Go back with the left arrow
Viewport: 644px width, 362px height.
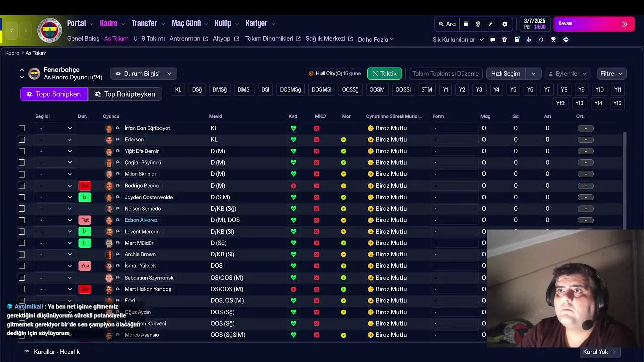pyautogui.click(x=12, y=30)
